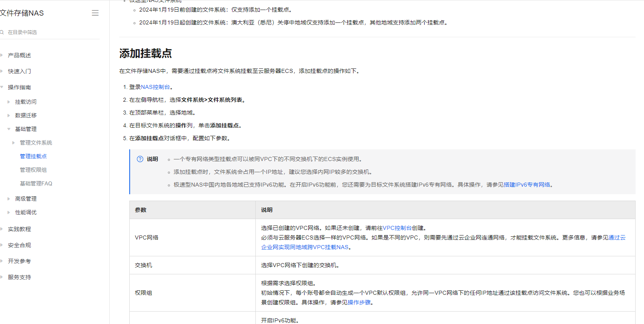This screenshot has height=324, width=644.
Task: Open 基础管理FAQ page
Action: coord(36,183)
